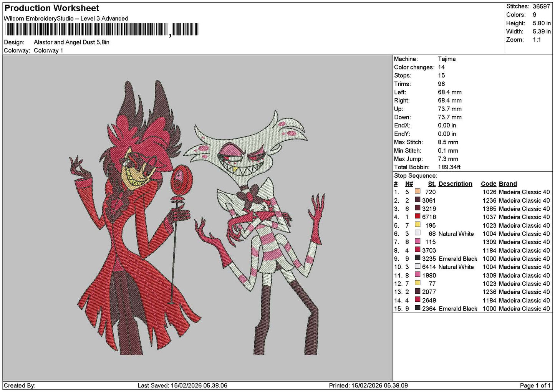555x392 pixels.
Task: Click code '1026' in stop 1 row
Action: click(489, 192)
